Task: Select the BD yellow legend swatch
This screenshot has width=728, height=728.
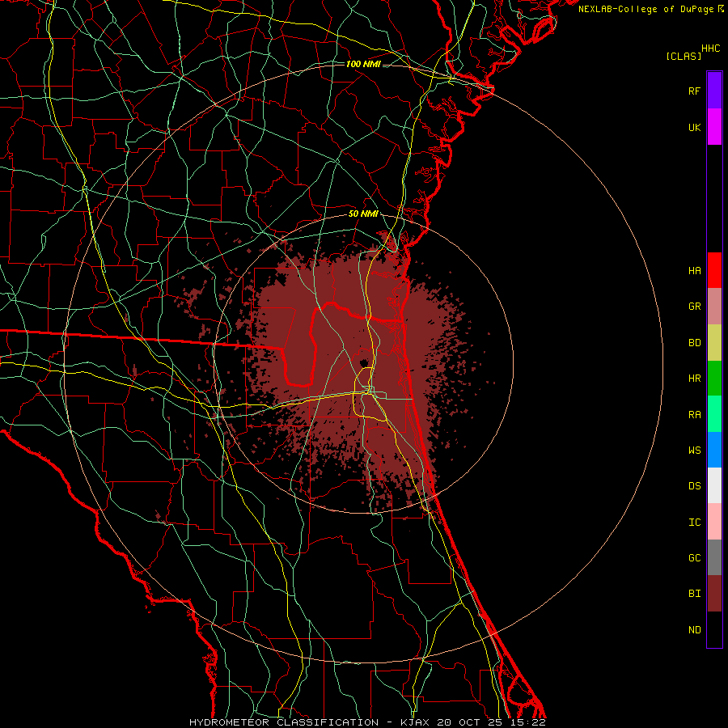Action: [x=714, y=343]
